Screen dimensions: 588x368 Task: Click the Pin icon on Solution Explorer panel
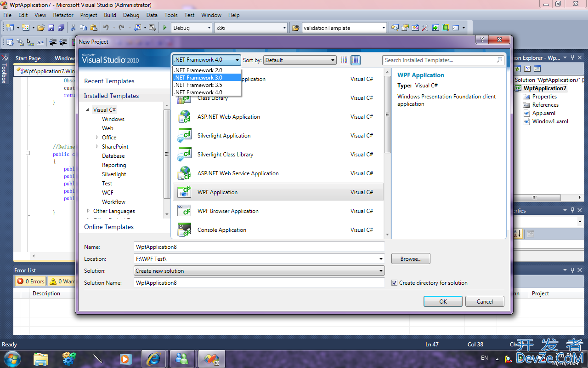(573, 57)
